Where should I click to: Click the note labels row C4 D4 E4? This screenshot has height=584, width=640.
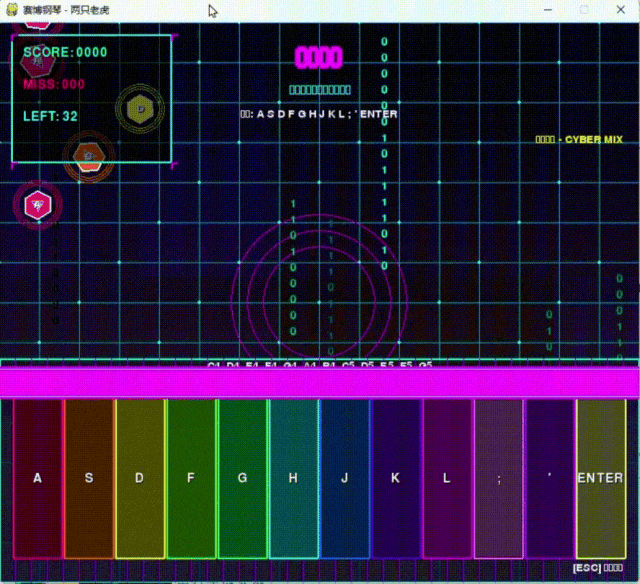320,364
